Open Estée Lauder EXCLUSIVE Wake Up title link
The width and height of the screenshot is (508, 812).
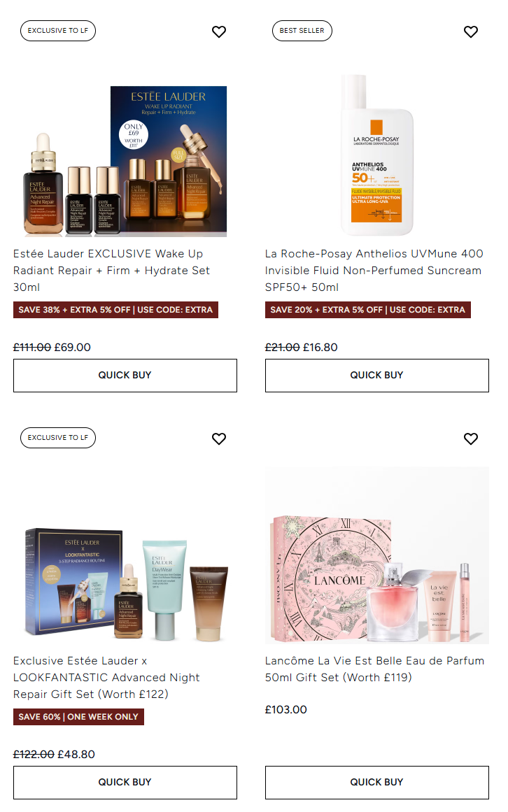111,271
